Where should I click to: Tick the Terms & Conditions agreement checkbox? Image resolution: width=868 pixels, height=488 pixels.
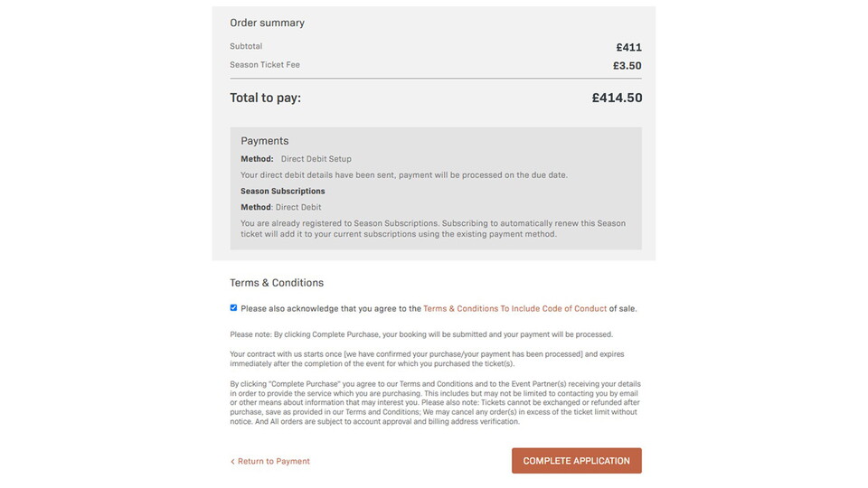coord(233,308)
